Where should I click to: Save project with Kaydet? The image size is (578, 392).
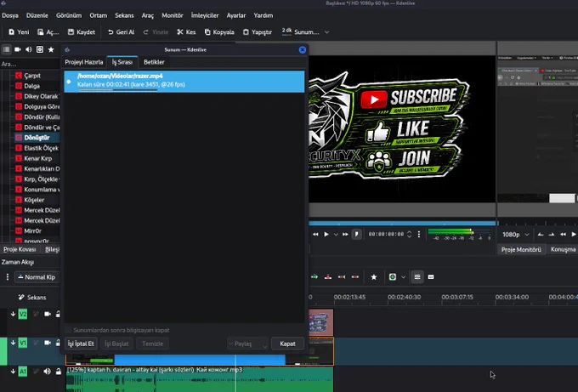click(x=82, y=32)
